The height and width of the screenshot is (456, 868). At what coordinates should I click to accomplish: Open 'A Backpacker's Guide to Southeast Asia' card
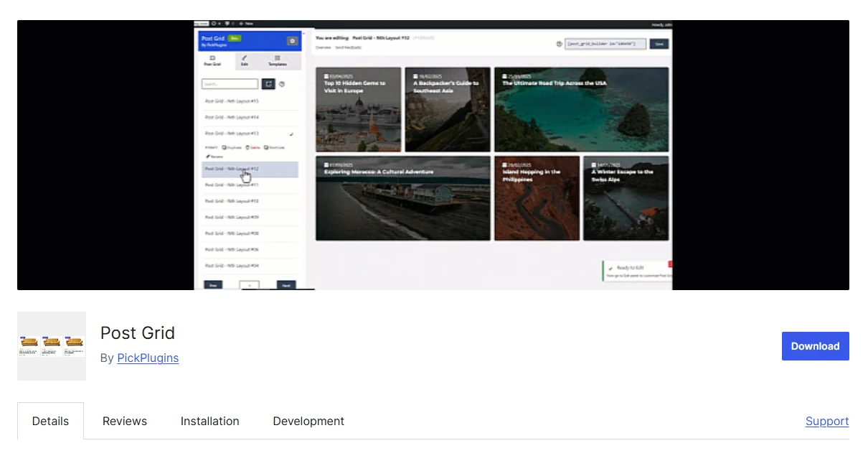[x=448, y=109]
